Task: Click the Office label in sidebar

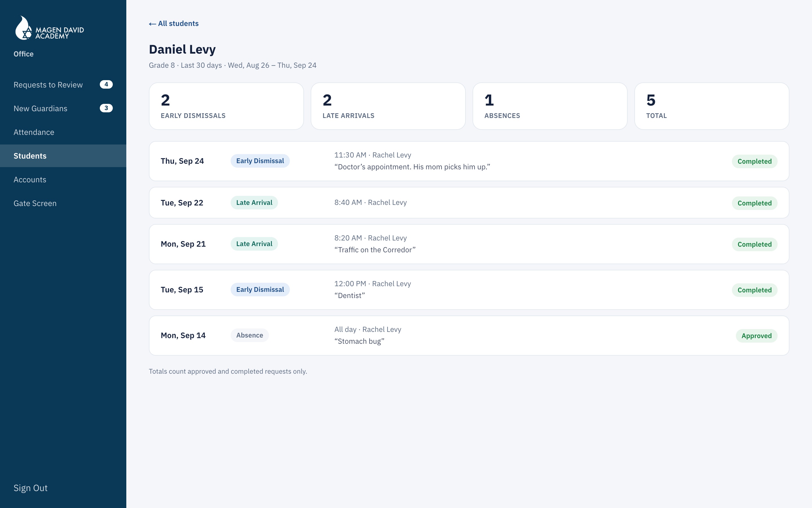Action: 23,54
